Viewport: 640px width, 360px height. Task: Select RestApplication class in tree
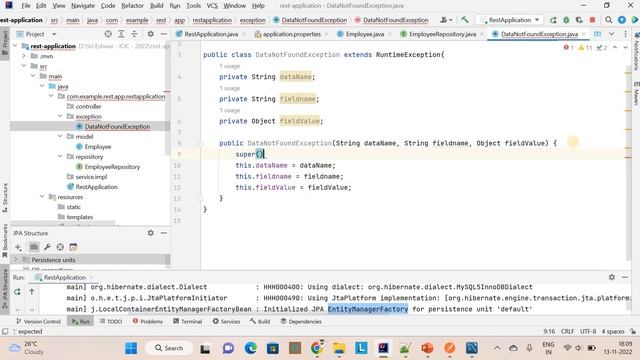[x=96, y=187]
